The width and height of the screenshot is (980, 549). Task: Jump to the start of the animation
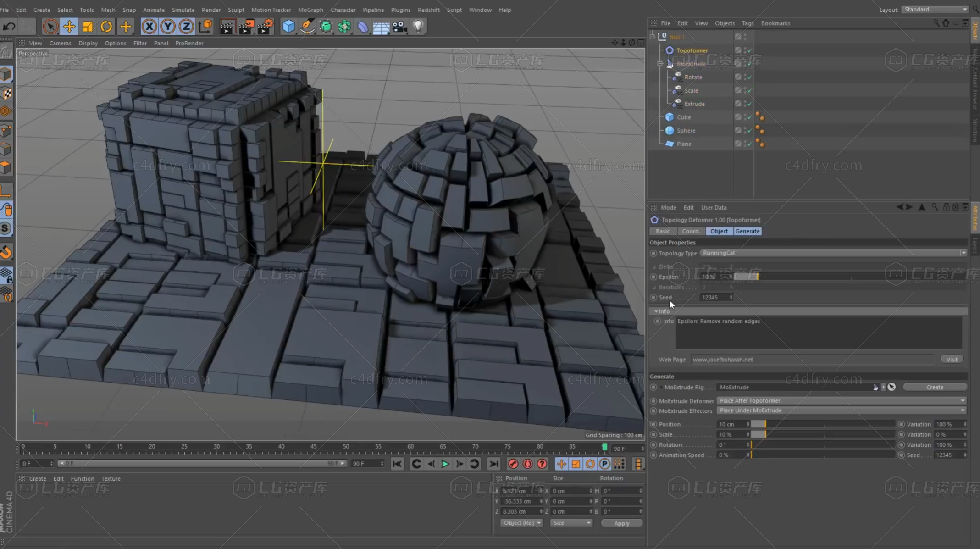pyautogui.click(x=397, y=464)
